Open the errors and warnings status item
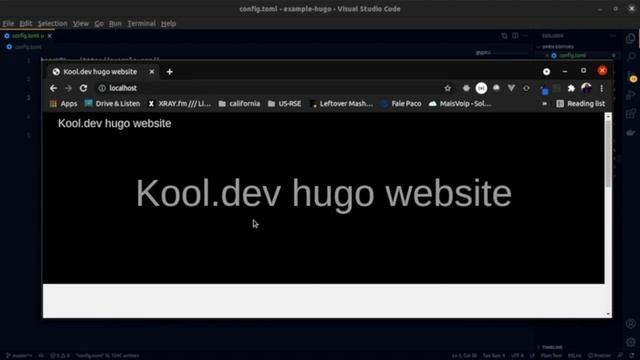This screenshot has height=360, width=640. coord(60,356)
